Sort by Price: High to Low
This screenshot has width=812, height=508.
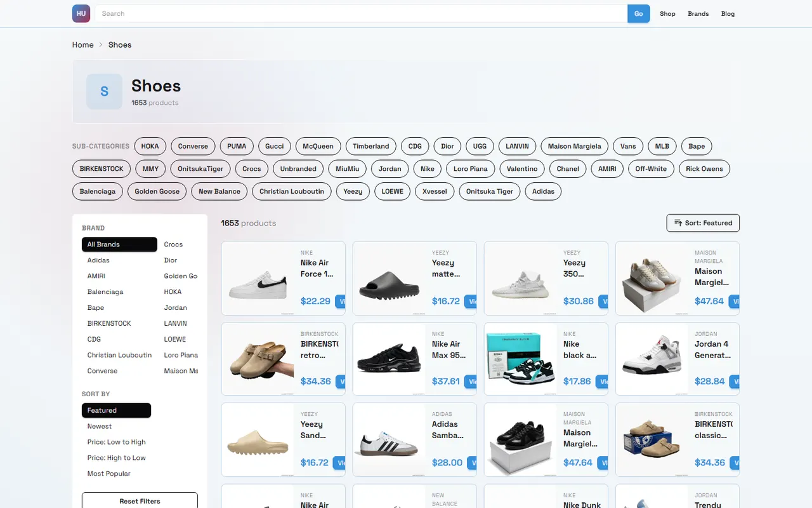(117, 458)
